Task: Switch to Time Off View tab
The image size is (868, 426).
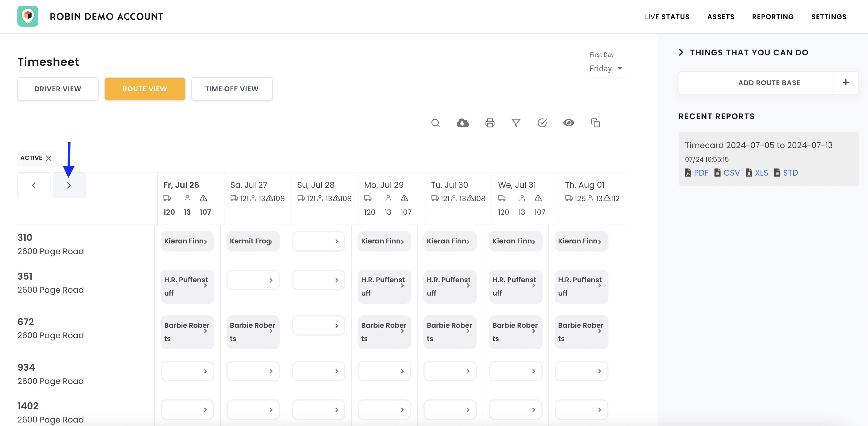Action: click(232, 89)
